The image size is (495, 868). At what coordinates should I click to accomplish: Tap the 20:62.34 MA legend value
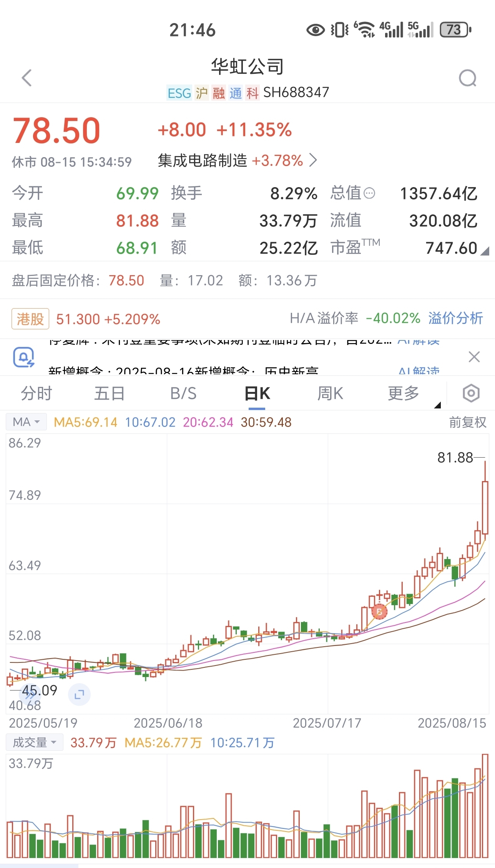point(208,422)
